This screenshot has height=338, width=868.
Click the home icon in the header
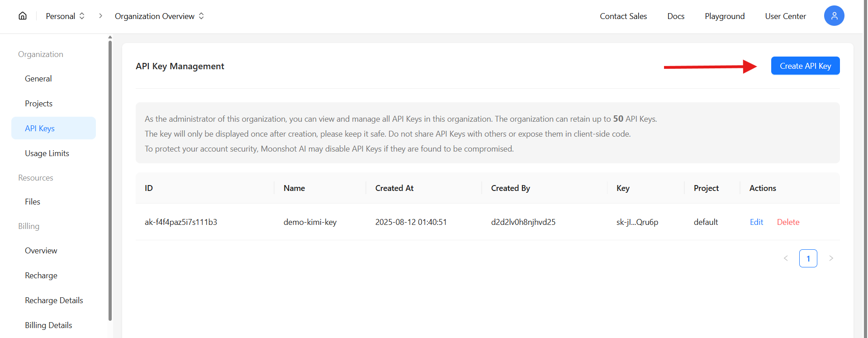click(23, 16)
